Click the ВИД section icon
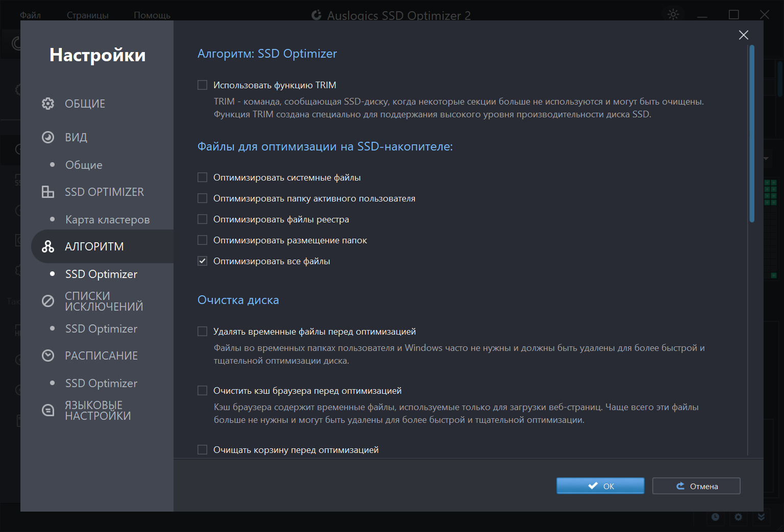This screenshot has height=532, width=784. pos(48,137)
